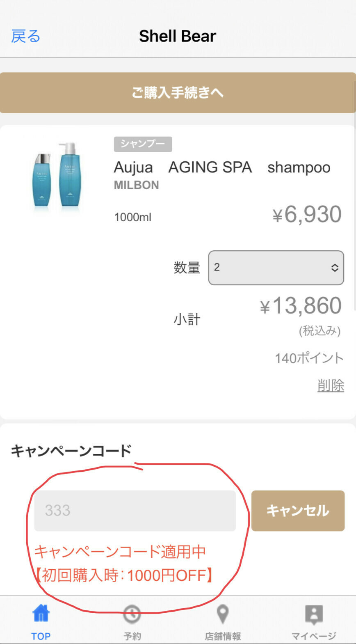This screenshot has height=644, width=356.
Task: Remove item with 削除 link
Action: [331, 385]
